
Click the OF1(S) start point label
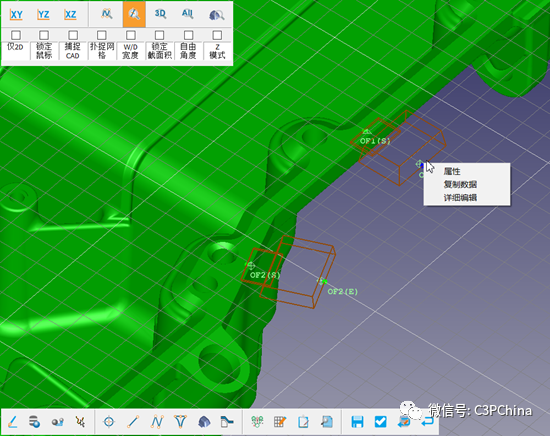[x=375, y=141]
